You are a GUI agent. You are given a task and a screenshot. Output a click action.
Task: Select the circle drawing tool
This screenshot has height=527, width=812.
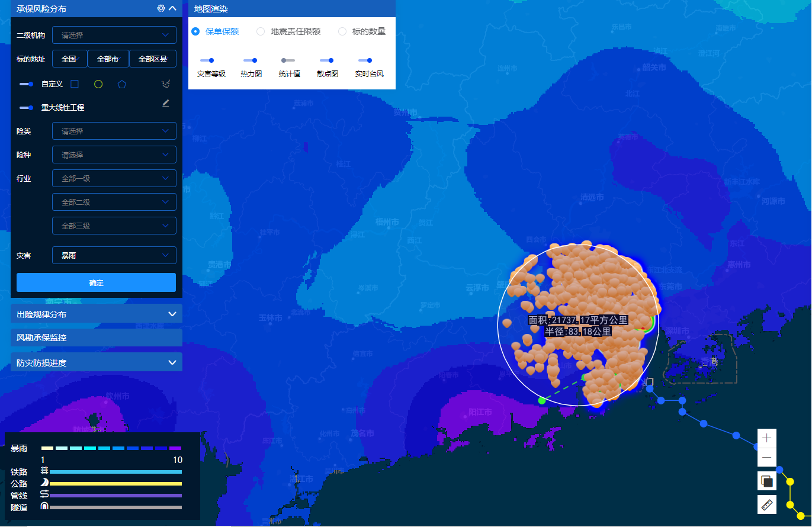(x=98, y=84)
